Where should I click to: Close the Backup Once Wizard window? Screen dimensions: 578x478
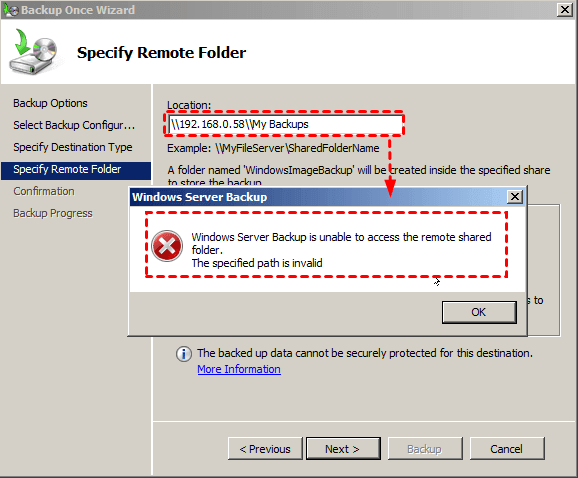[565, 10]
